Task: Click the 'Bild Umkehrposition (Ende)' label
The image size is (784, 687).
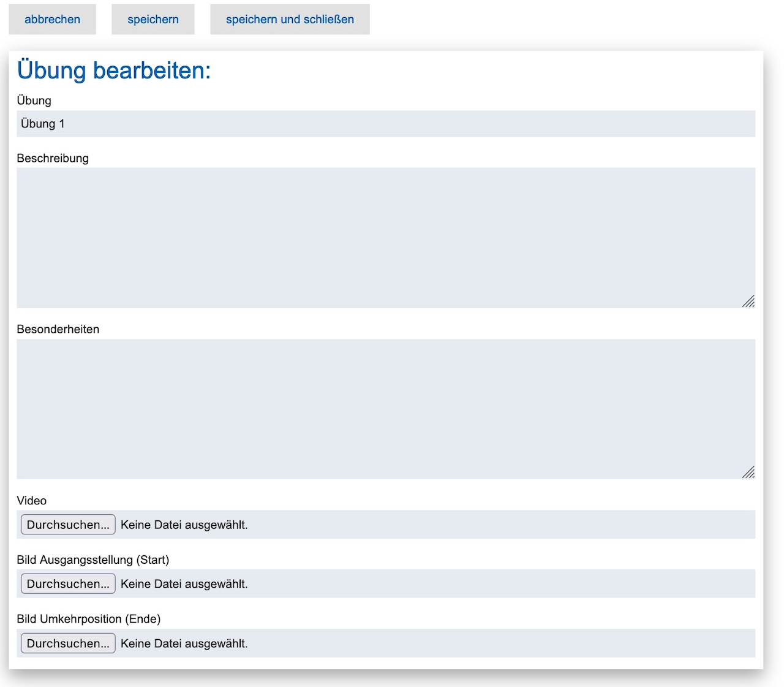Action: (x=89, y=619)
